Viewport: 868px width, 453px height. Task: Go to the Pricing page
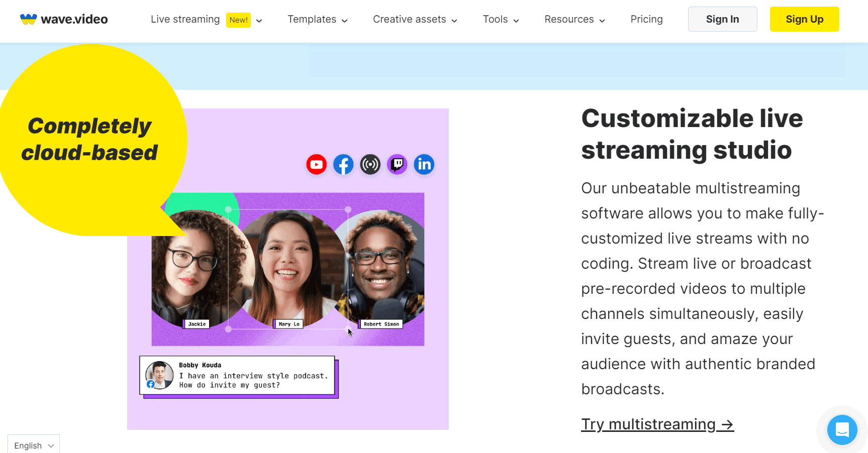coord(646,19)
